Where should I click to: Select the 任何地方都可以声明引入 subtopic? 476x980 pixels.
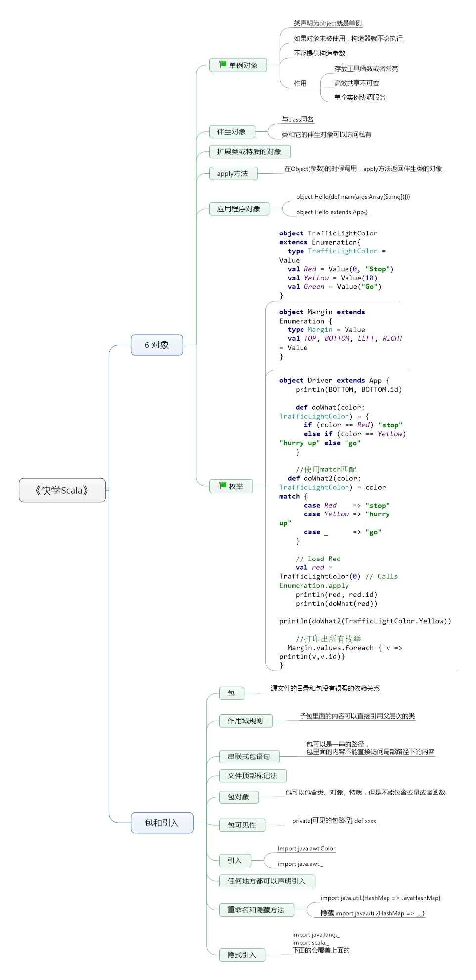(x=267, y=881)
